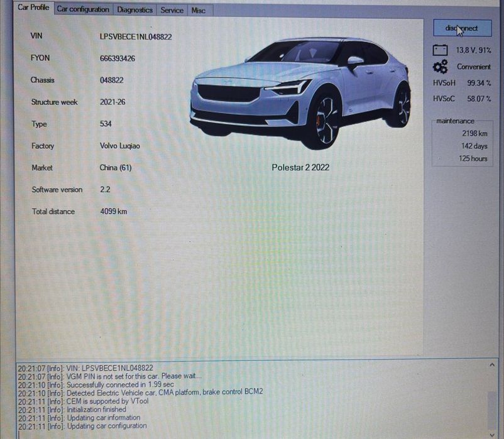
Task: Click the HVSoH value 99.34 %
Action: (x=479, y=83)
